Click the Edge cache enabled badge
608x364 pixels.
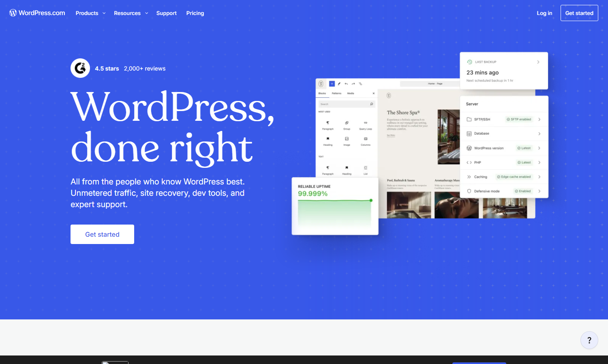(x=514, y=177)
